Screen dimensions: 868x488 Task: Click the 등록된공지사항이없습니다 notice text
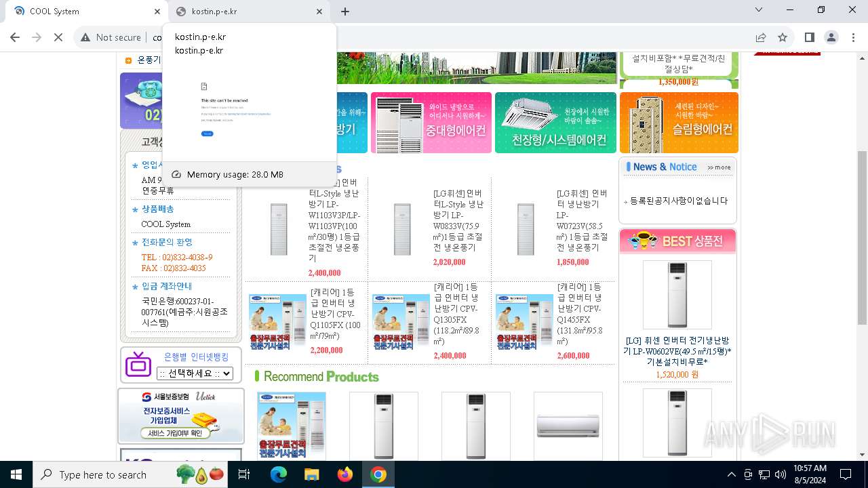(x=679, y=201)
